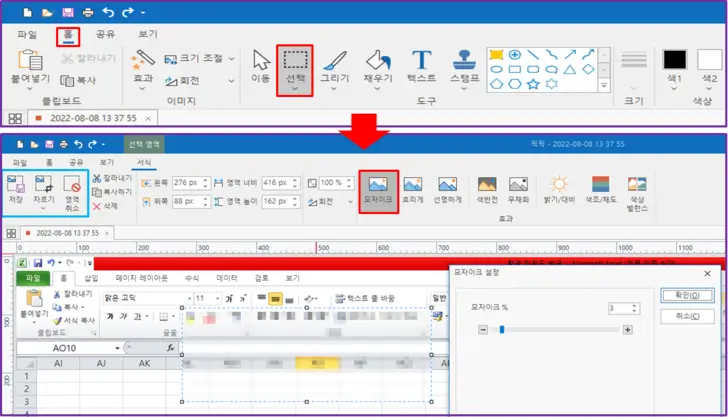Apply the 선명하게 sharpen effect
The height and width of the screenshot is (417, 728).
(x=447, y=191)
